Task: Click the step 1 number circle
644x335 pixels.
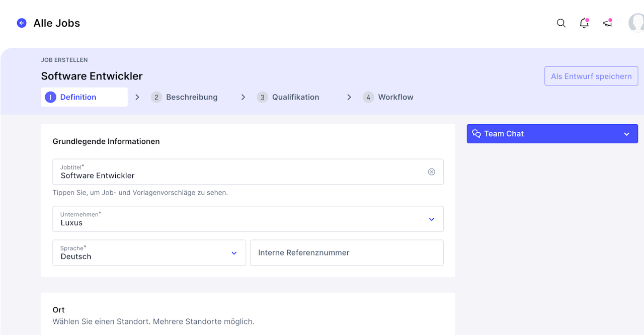Action: (x=50, y=98)
